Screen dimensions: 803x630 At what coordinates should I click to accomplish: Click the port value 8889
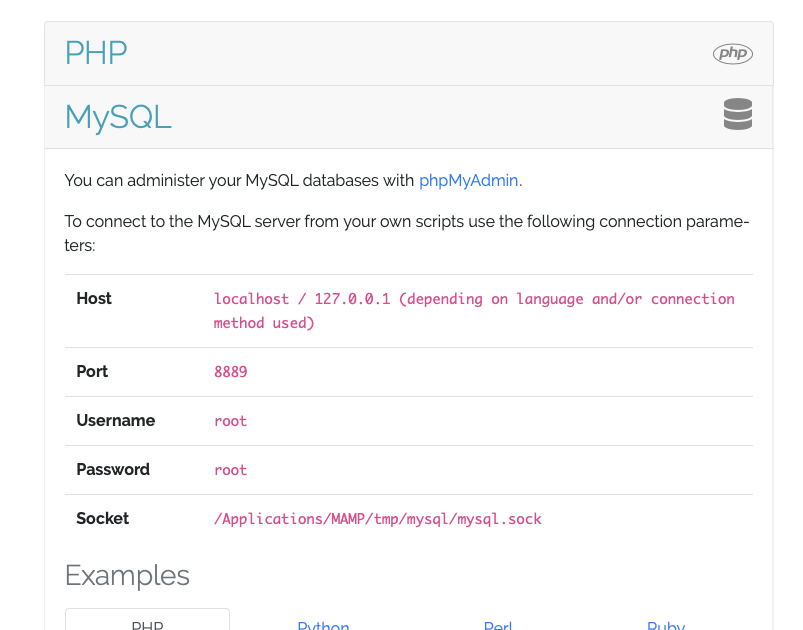click(230, 372)
